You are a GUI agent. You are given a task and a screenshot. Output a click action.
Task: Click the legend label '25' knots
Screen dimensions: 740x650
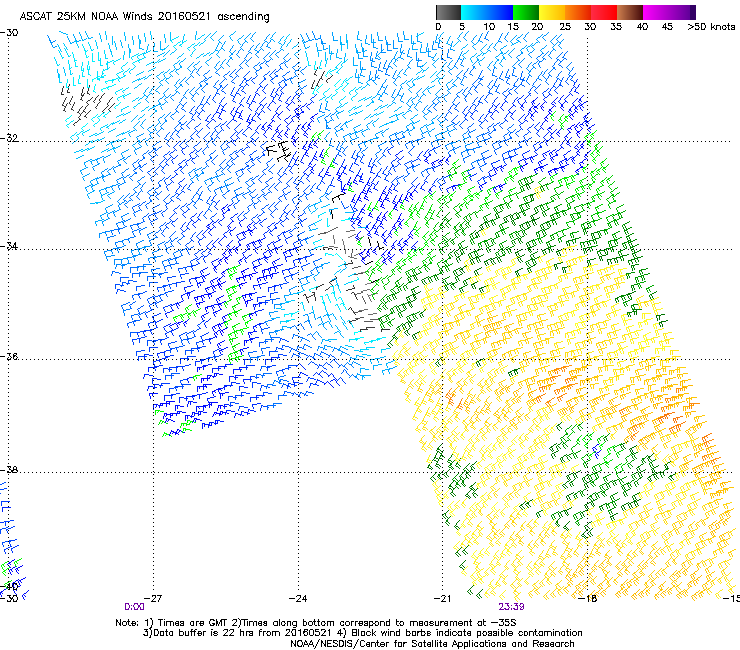click(565, 27)
